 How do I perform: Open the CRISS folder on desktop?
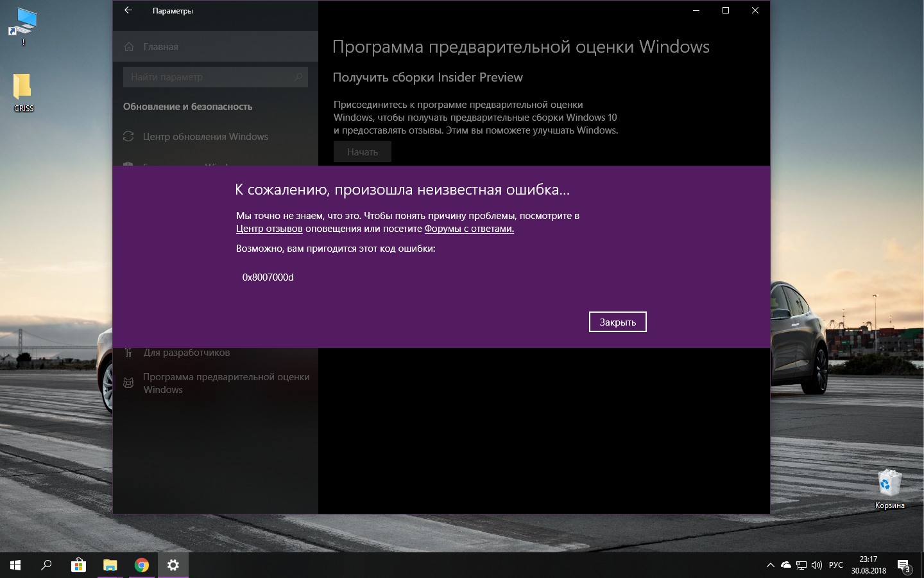pos(24,92)
